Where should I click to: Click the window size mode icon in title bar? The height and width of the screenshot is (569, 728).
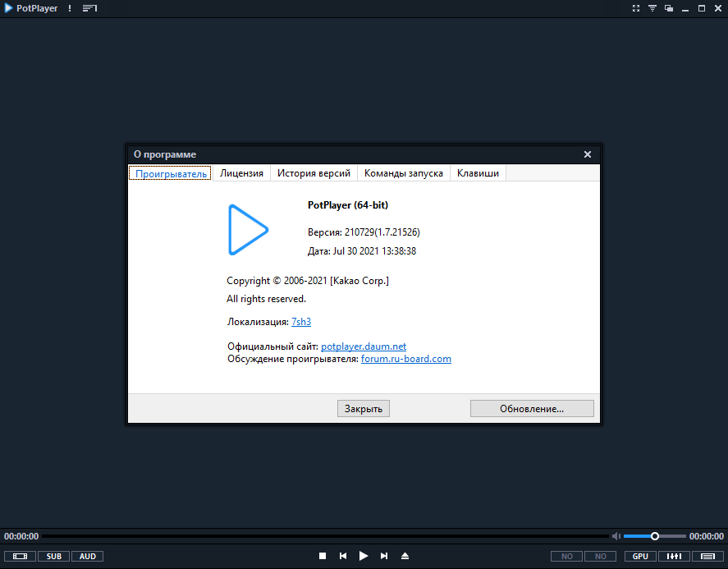point(669,8)
